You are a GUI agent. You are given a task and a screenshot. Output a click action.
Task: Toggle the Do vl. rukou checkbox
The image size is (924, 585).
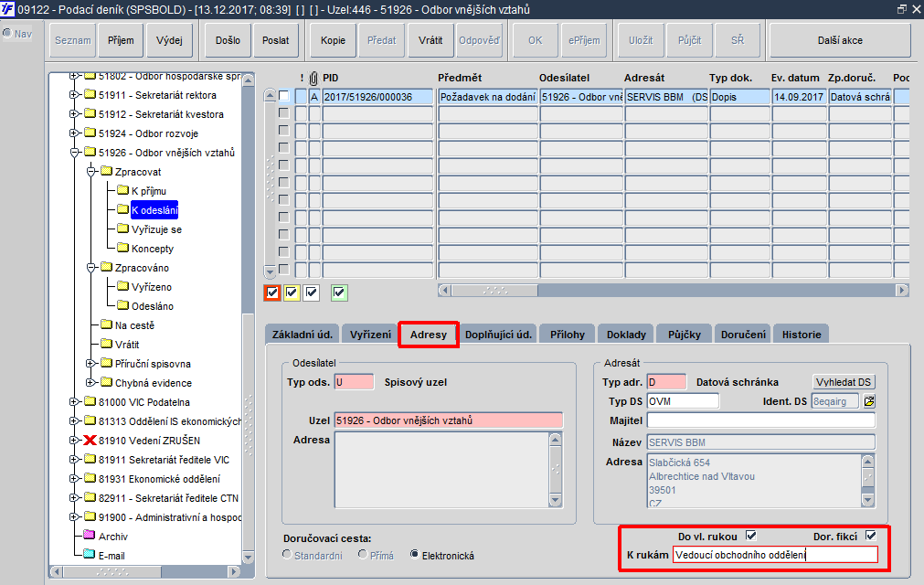[750, 536]
